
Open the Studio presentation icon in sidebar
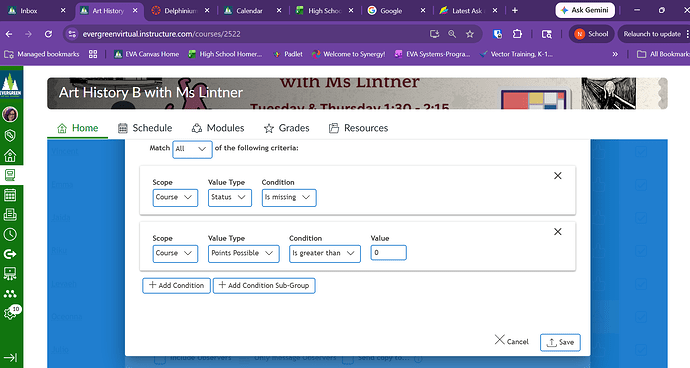pyautogui.click(x=10, y=274)
